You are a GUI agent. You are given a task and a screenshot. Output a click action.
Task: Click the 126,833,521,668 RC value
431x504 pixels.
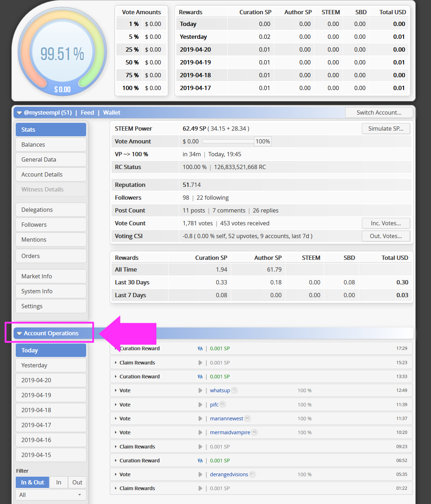pos(240,167)
